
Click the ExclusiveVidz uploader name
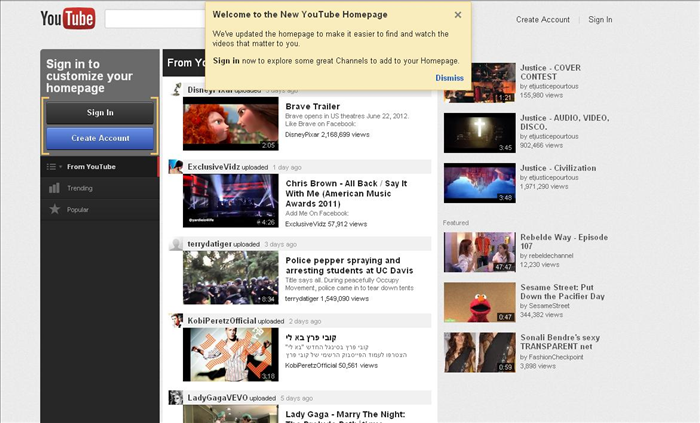point(214,167)
